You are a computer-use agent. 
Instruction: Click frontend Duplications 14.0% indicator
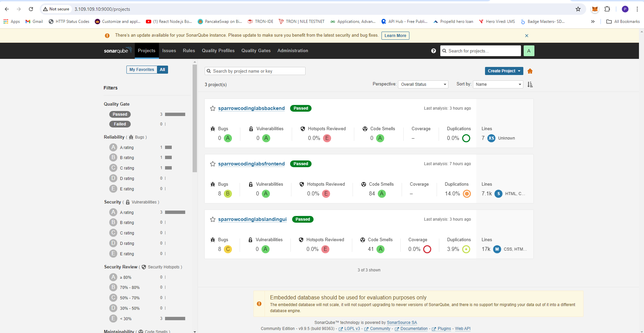coord(467,194)
